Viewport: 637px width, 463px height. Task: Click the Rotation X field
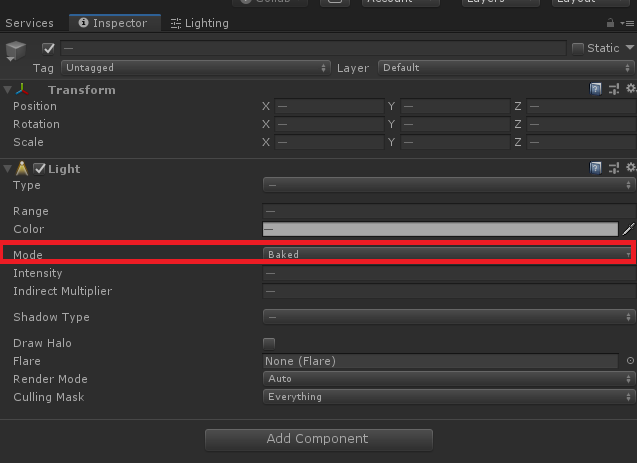[329, 124]
